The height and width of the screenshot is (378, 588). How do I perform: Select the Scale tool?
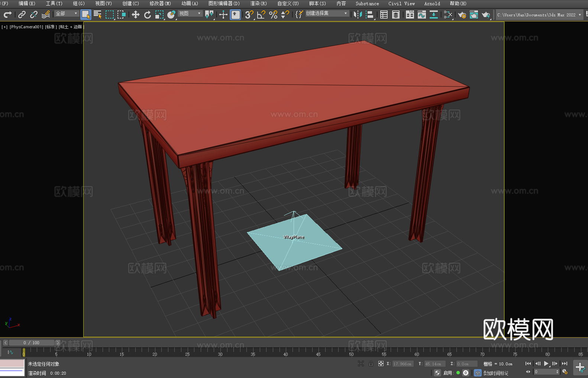click(x=159, y=14)
